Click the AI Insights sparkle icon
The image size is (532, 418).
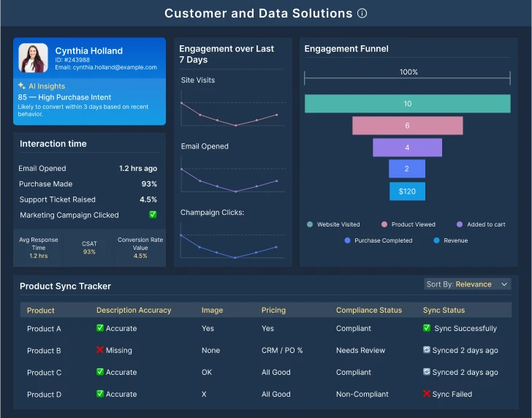click(22, 86)
